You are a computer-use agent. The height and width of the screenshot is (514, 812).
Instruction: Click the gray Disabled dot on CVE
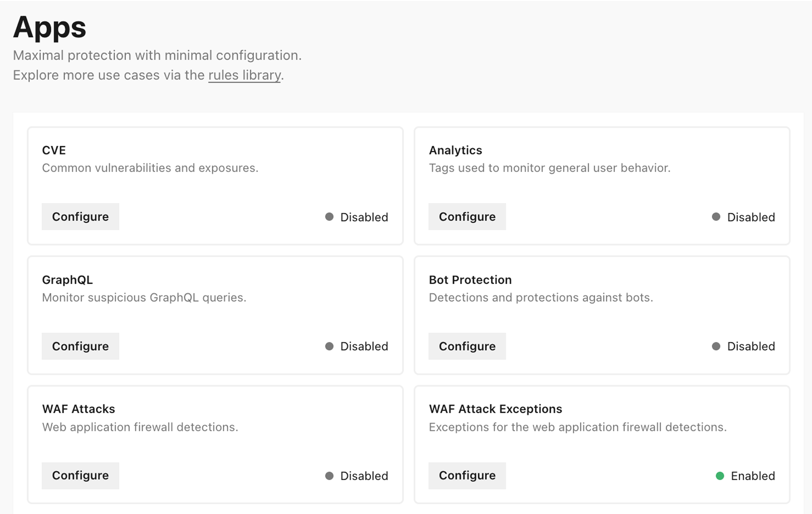tap(329, 217)
